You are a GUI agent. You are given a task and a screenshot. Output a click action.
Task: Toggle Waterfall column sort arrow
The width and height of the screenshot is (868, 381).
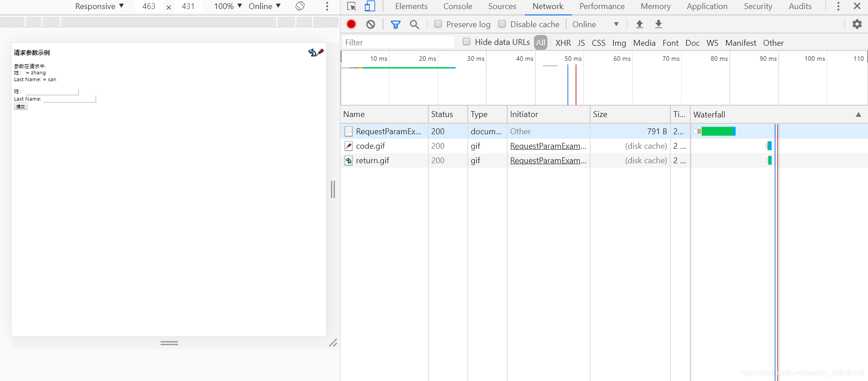pos(858,115)
